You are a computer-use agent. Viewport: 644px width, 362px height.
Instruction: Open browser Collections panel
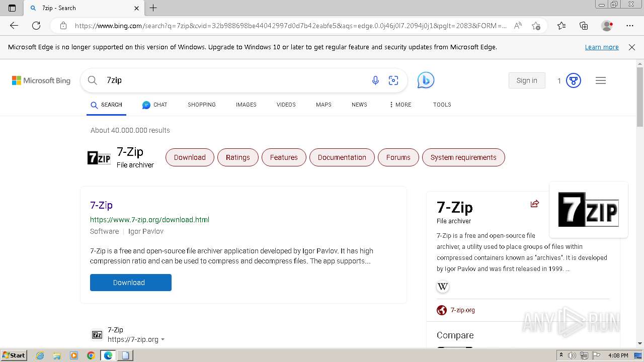[584, 26]
